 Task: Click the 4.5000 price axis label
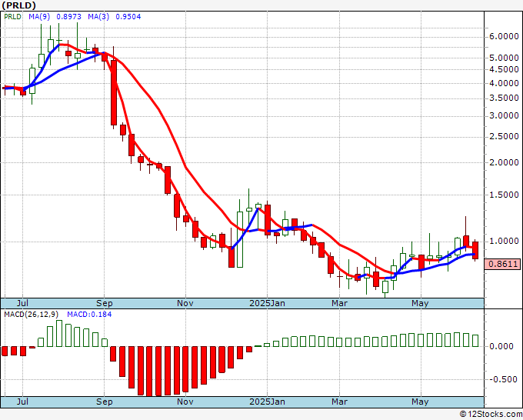[x=504, y=69]
